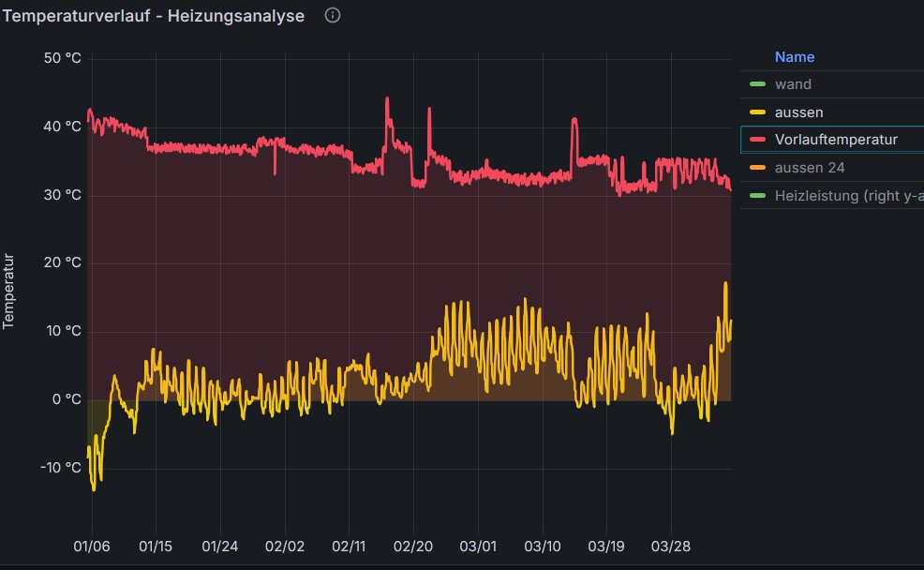Open the Temperaturverlauf - Heizungsanalyse panel title

153,16
